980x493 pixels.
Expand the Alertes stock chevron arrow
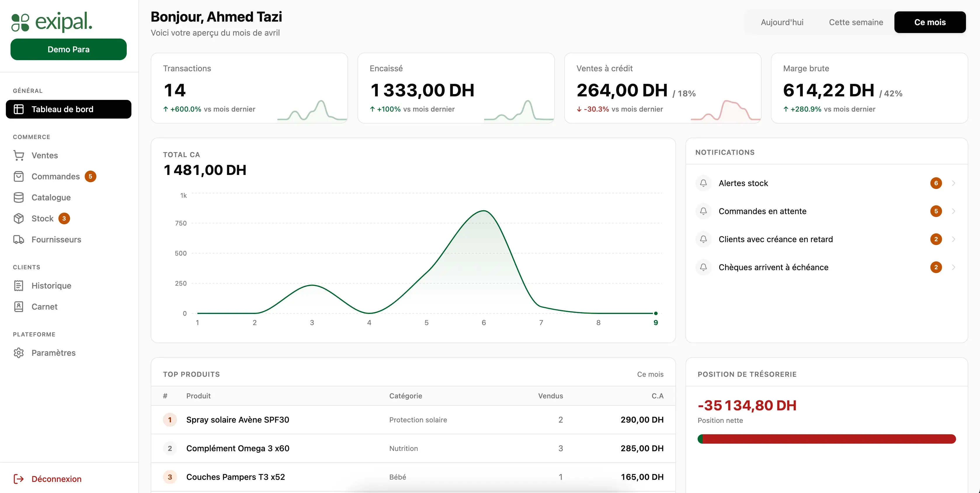[x=954, y=183]
